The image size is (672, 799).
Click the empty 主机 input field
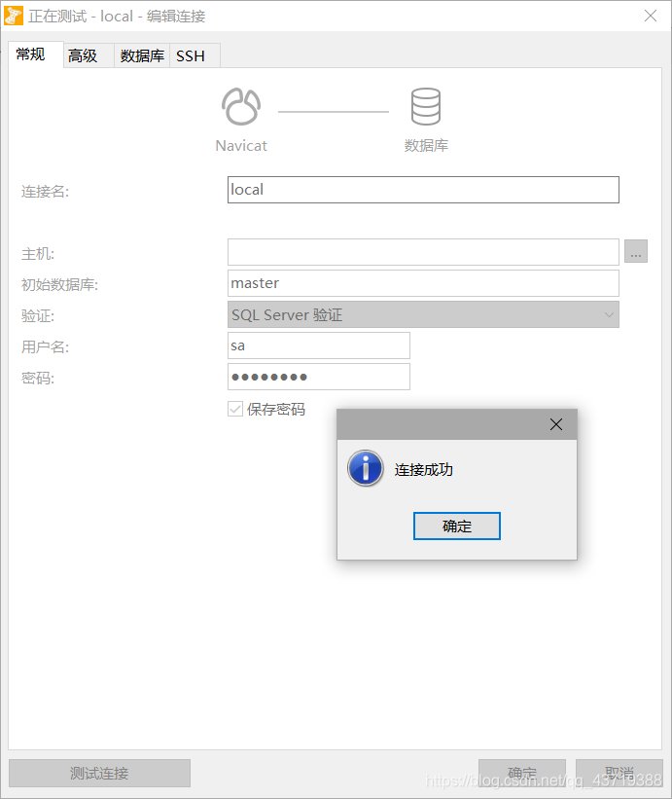423,252
